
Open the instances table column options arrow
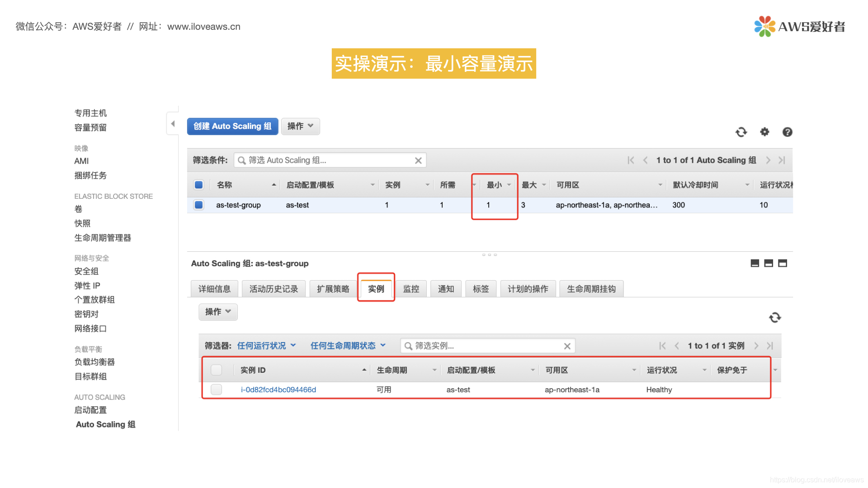(775, 370)
